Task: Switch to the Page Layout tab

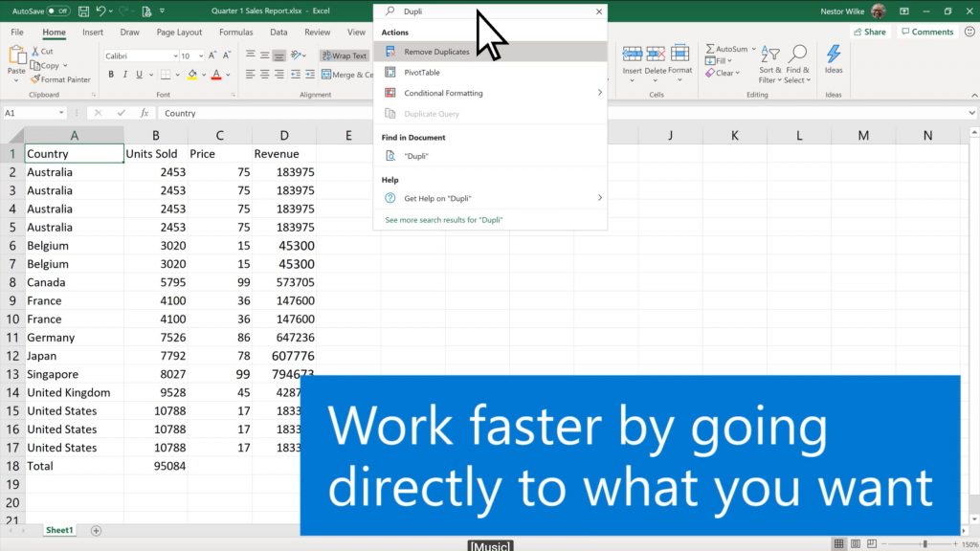Action: coord(179,32)
